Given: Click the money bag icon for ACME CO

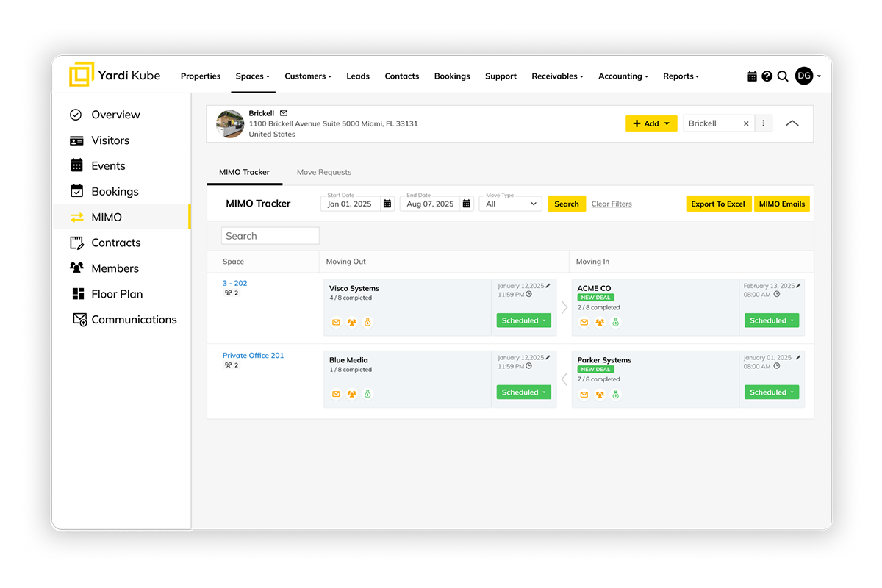Looking at the screenshot, I should tap(616, 323).
